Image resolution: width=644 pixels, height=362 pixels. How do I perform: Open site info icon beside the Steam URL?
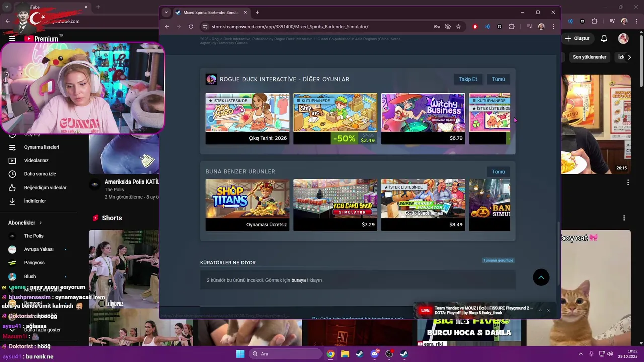(205, 26)
